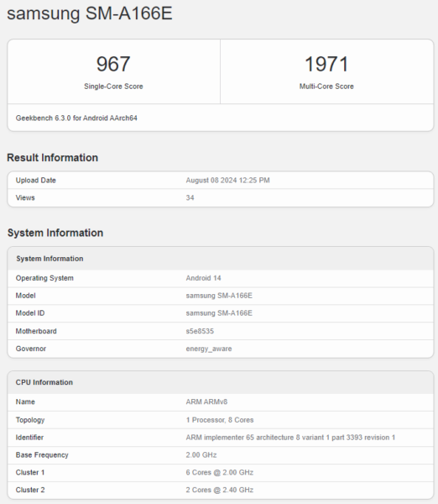Click the Name row label
This screenshot has height=504, width=438.
(x=25, y=402)
